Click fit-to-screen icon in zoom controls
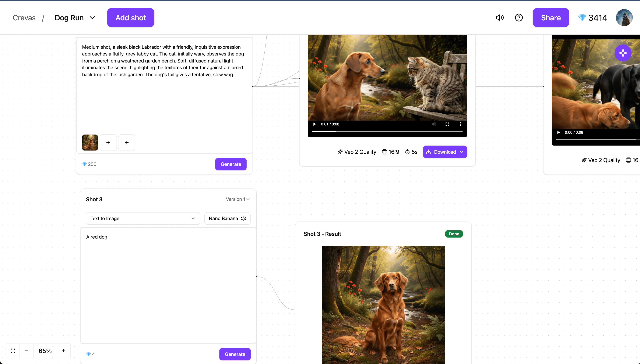The width and height of the screenshot is (640, 364). (x=13, y=351)
